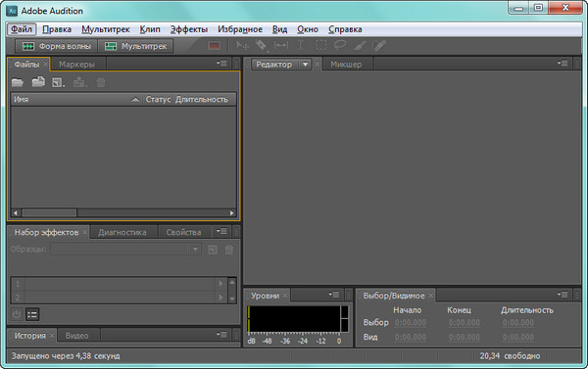Screen dimensions: 588x369
Task: Open the История panel options menu
Action: pyautogui.click(x=221, y=335)
